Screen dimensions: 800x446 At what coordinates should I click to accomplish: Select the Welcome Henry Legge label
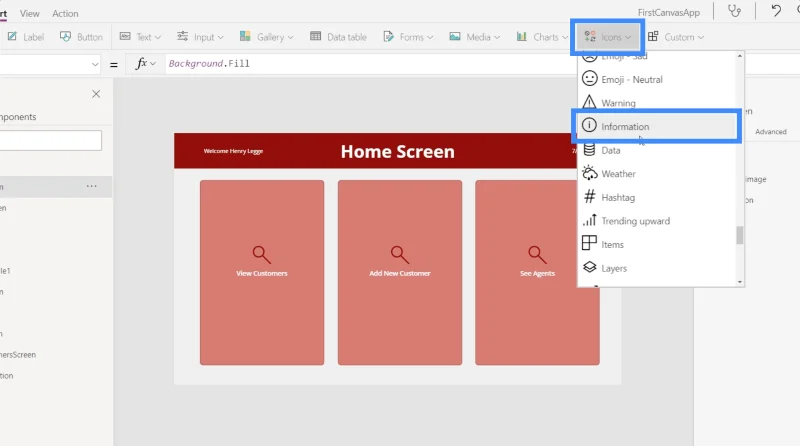click(233, 151)
